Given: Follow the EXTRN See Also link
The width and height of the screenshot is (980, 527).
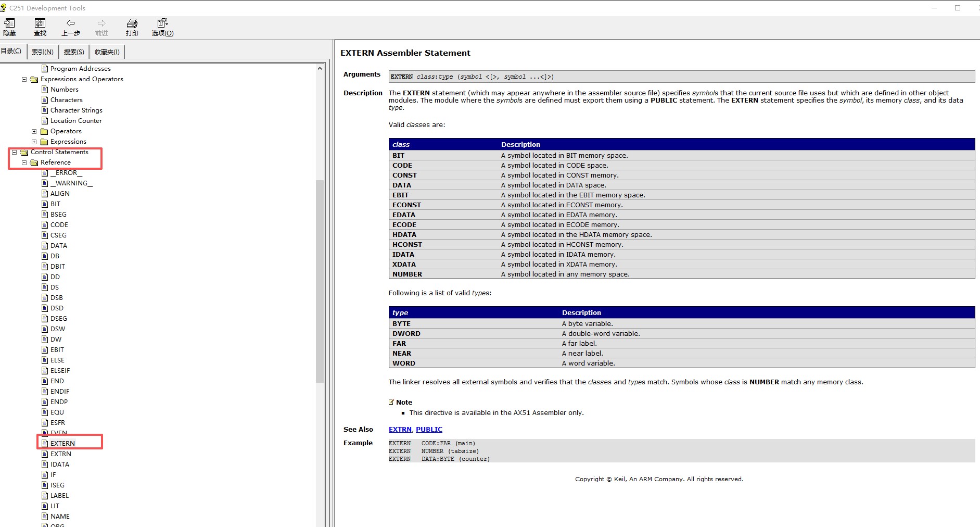Looking at the screenshot, I should click(400, 430).
